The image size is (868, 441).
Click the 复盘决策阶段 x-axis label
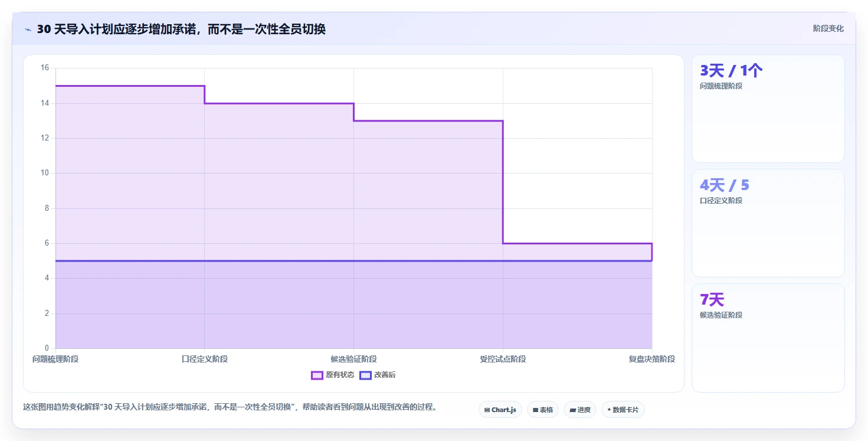652,359
